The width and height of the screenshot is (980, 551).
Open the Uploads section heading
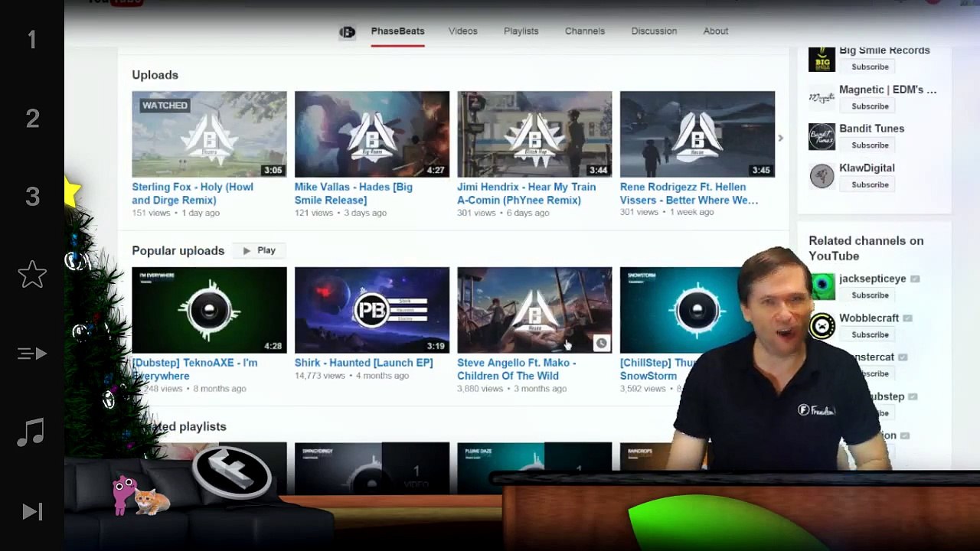coord(155,75)
